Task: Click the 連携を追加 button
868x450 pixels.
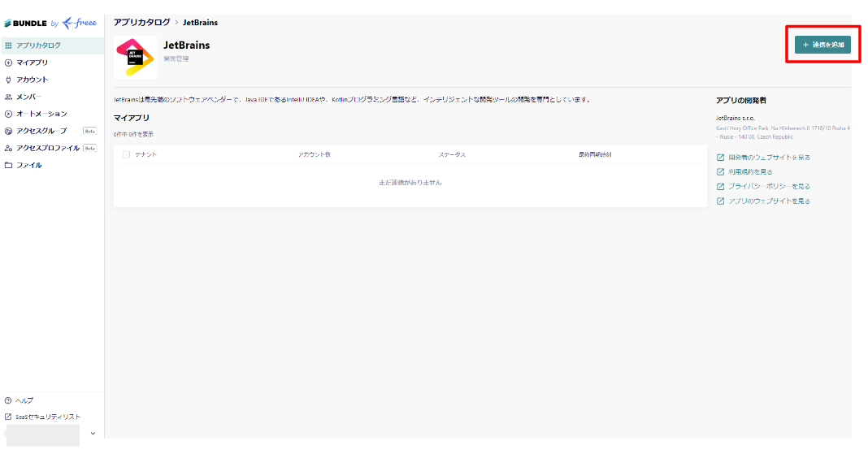Action: 822,45
